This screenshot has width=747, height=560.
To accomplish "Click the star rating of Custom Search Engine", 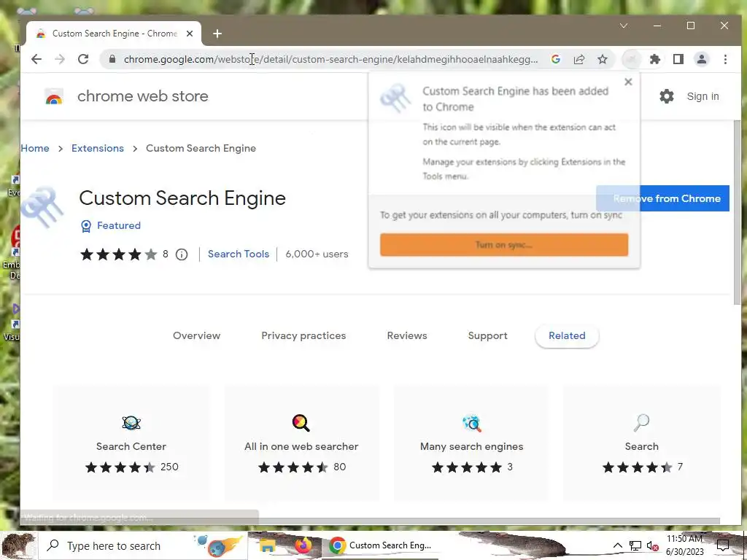I will (119, 254).
